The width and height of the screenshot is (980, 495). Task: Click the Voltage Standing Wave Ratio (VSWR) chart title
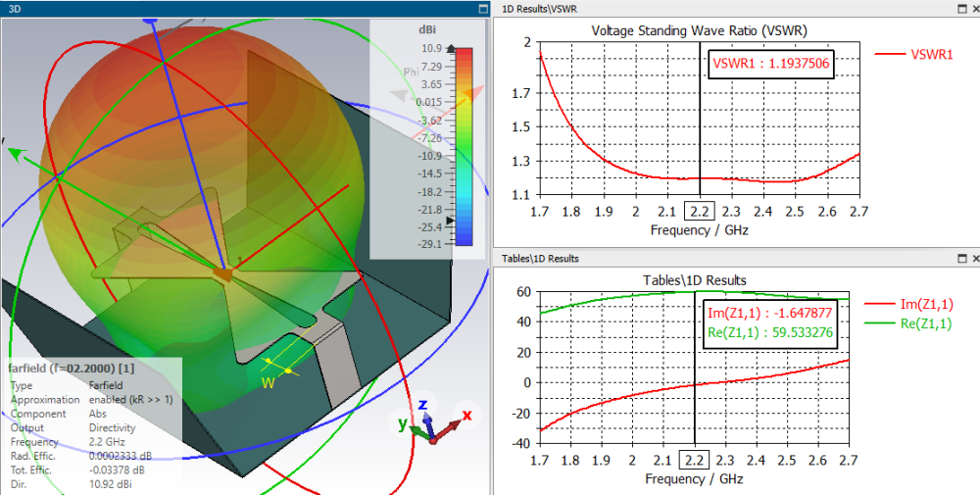(700, 30)
